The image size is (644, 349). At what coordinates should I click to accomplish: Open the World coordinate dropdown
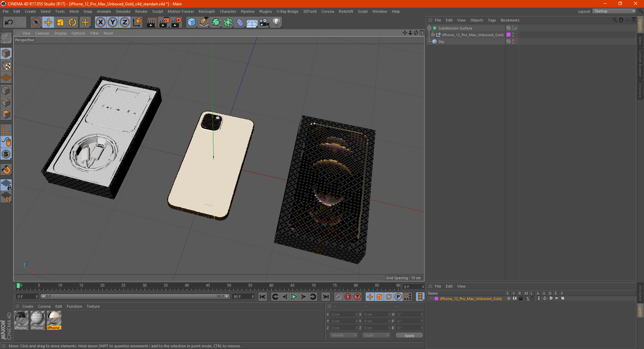click(x=344, y=335)
